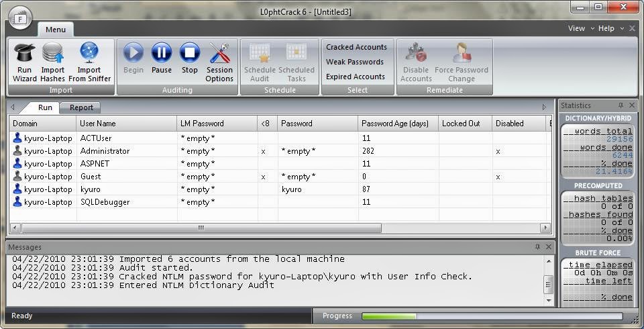644x329 pixels.
Task: Sort by the Domain column header
Action: coord(43,124)
